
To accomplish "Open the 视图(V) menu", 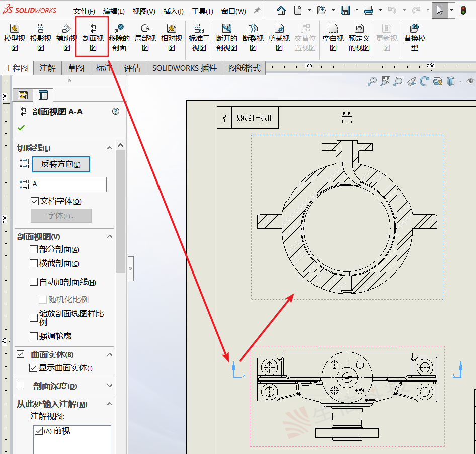I will click(144, 11).
